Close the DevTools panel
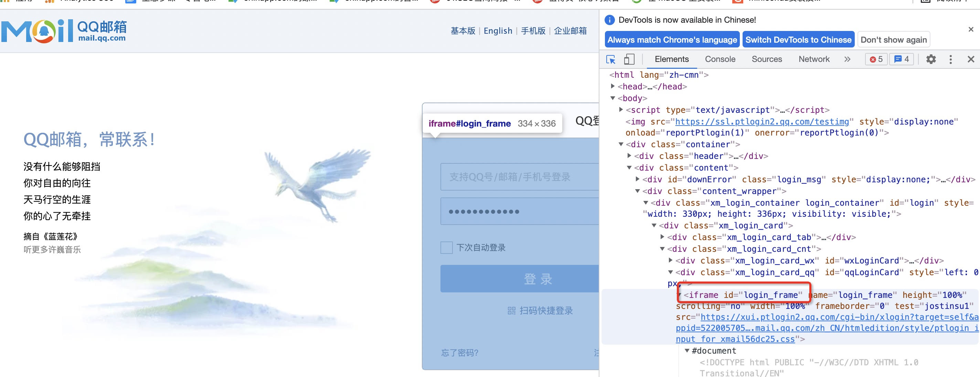The image size is (980, 377). [x=970, y=60]
